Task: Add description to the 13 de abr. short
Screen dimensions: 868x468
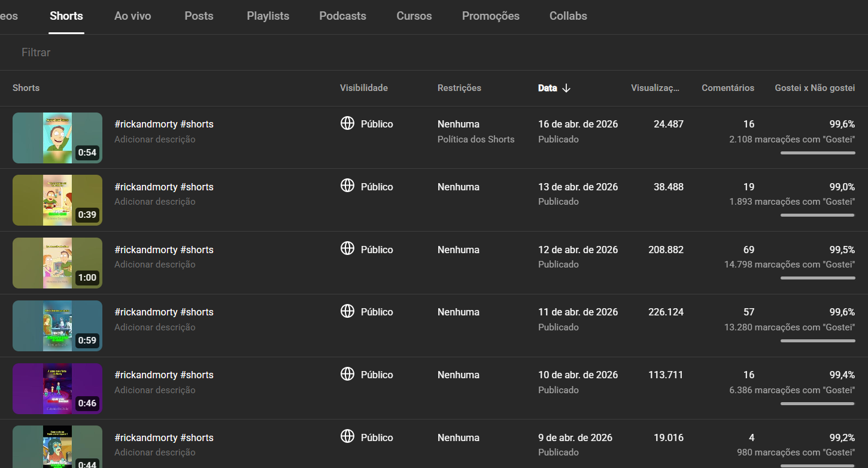Action: click(x=155, y=202)
